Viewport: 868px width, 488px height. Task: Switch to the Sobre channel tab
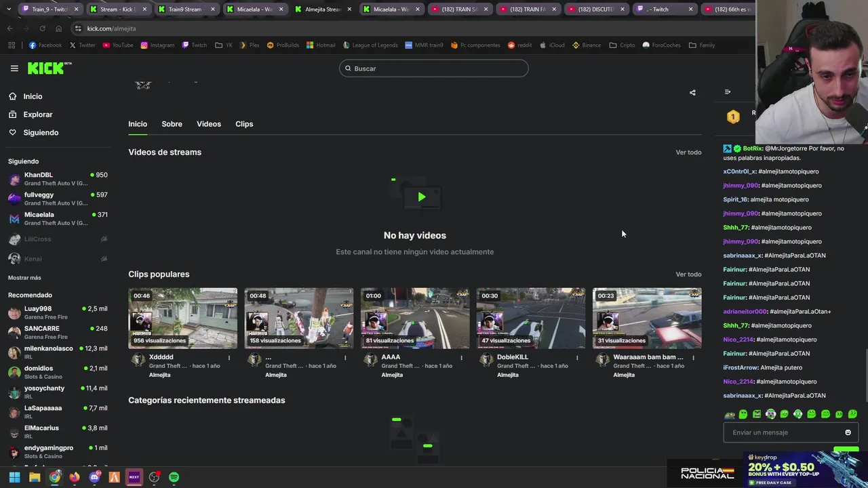click(x=172, y=124)
